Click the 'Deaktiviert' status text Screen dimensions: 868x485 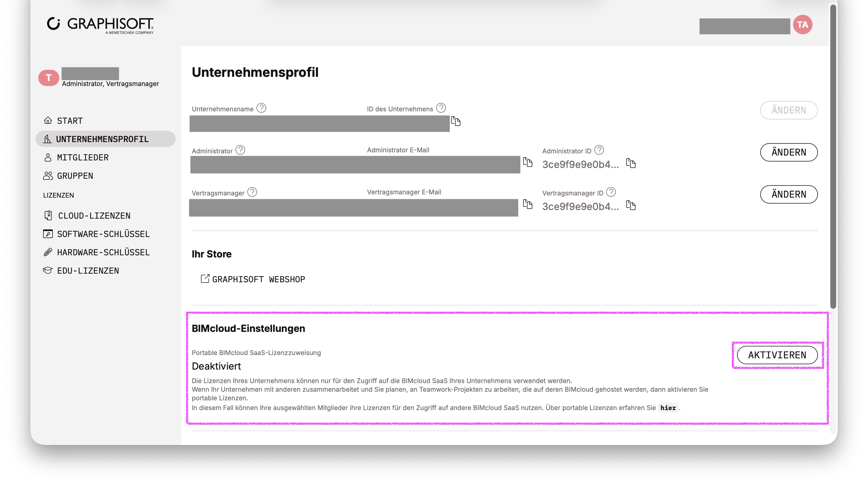(216, 366)
